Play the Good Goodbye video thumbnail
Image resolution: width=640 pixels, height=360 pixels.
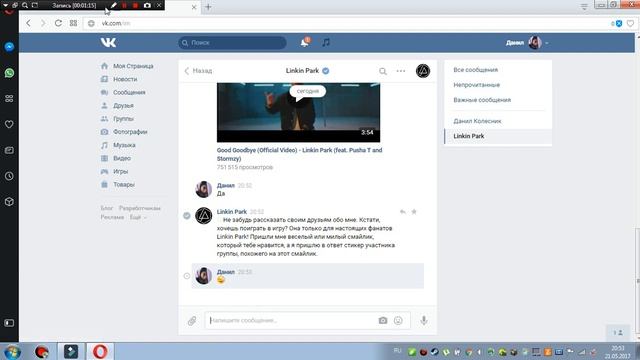[298, 112]
